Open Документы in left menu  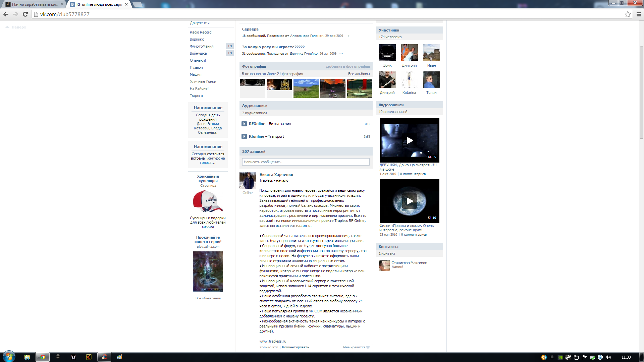200,23
